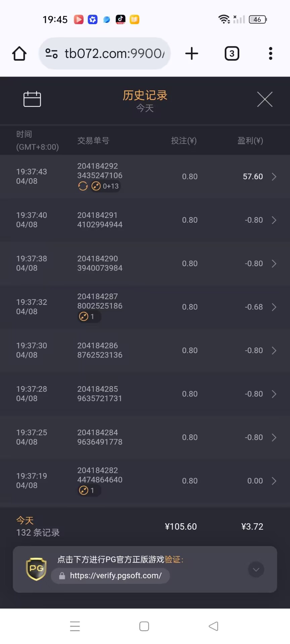Tap the free spins 0+13 badge

point(105,186)
